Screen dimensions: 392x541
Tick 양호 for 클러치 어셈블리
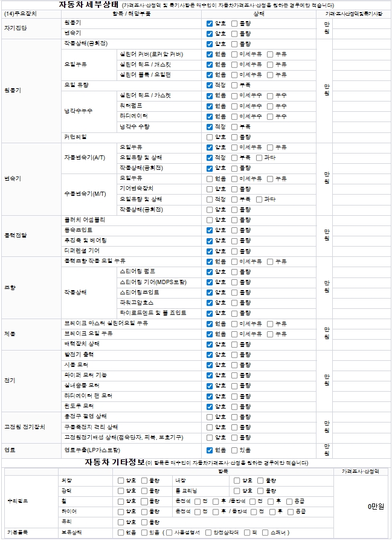[209, 220]
